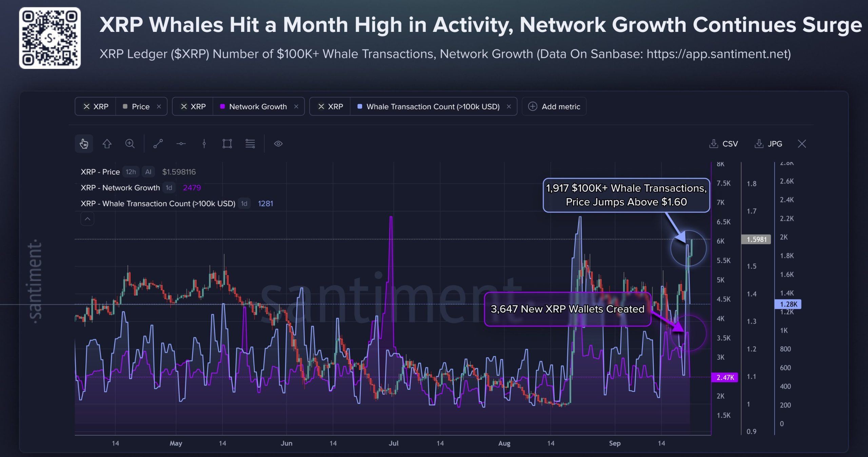Click the 3,647 New XRP Wallets annotation
Viewport: 868px width, 457px height.
568,309
